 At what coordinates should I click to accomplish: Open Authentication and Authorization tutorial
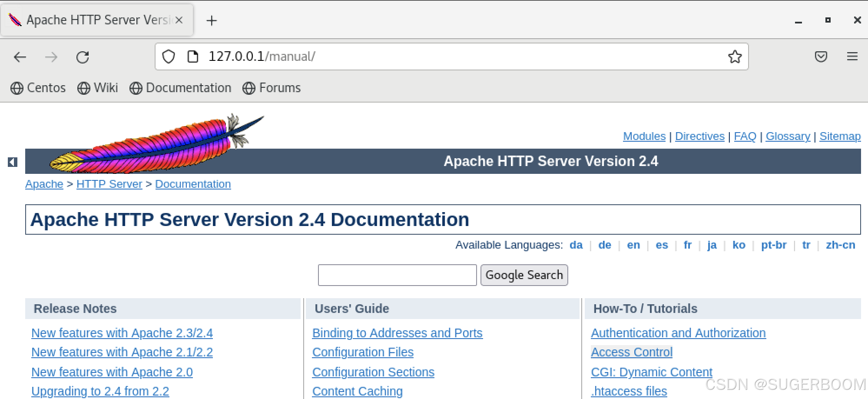click(x=678, y=333)
